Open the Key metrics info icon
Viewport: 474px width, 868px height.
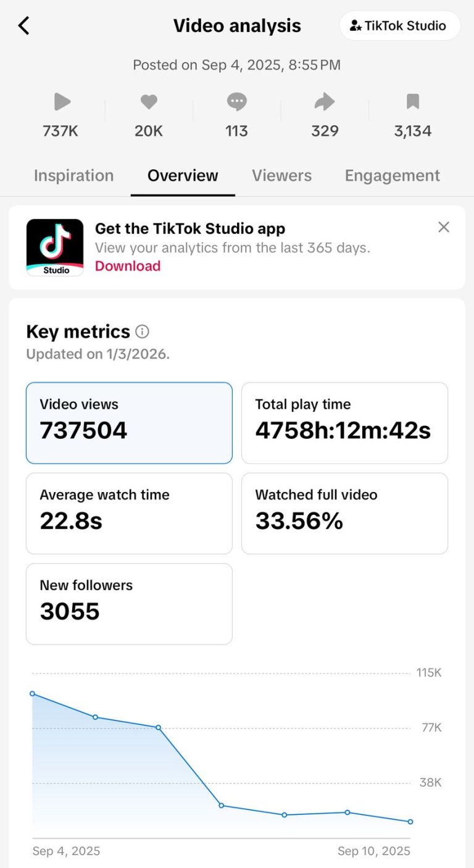pyautogui.click(x=142, y=332)
